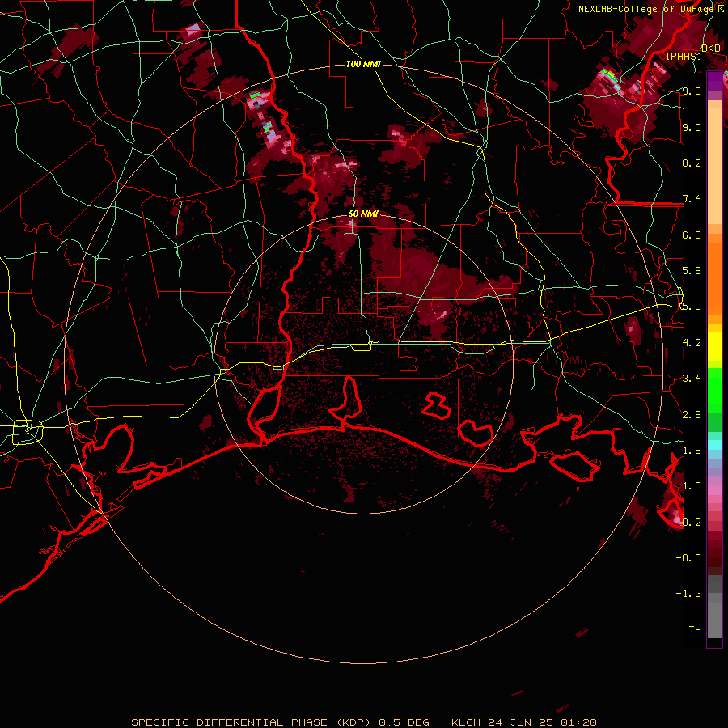
Task: Click the 6.6 scale value
Action: click(x=692, y=235)
